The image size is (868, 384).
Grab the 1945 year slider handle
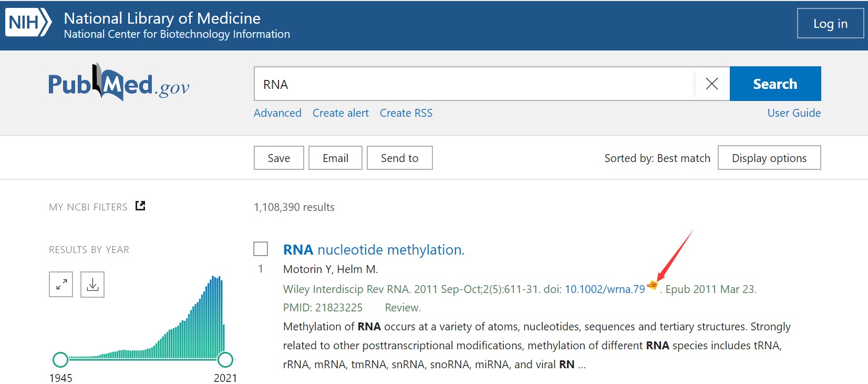click(x=60, y=360)
